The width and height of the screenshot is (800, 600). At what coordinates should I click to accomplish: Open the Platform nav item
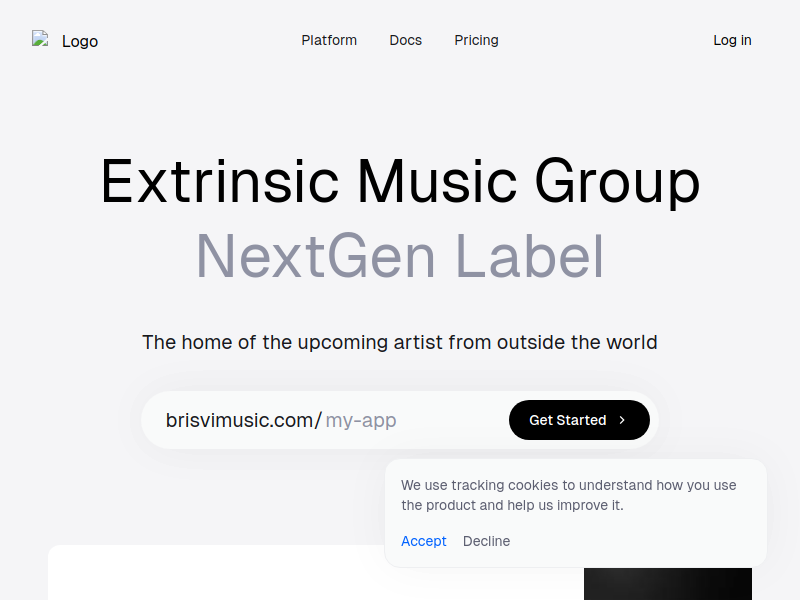pos(329,40)
